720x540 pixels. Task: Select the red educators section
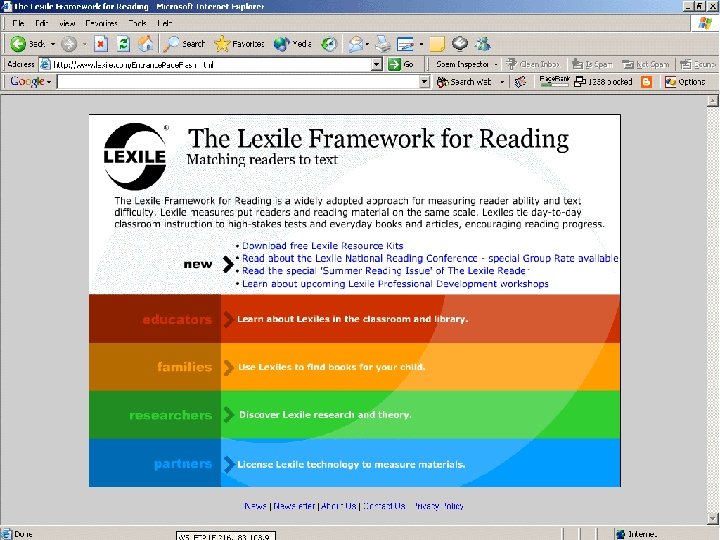pos(354,319)
